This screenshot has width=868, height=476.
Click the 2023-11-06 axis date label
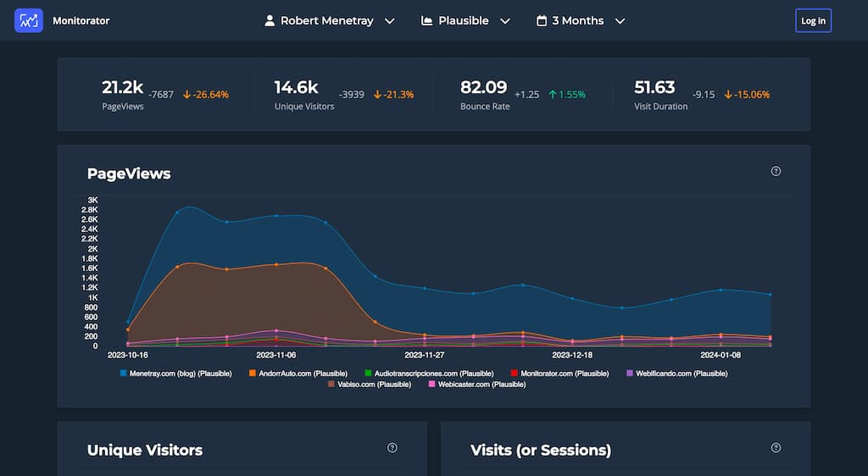(x=276, y=355)
